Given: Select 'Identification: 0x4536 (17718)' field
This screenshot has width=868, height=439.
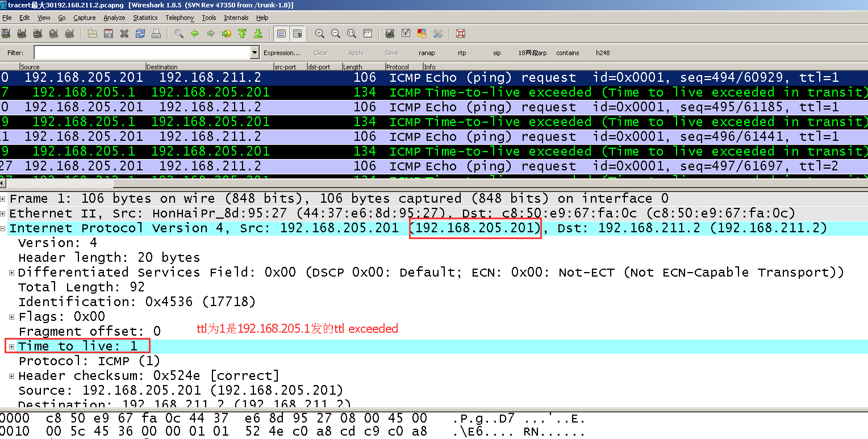Looking at the screenshot, I should [137, 302].
